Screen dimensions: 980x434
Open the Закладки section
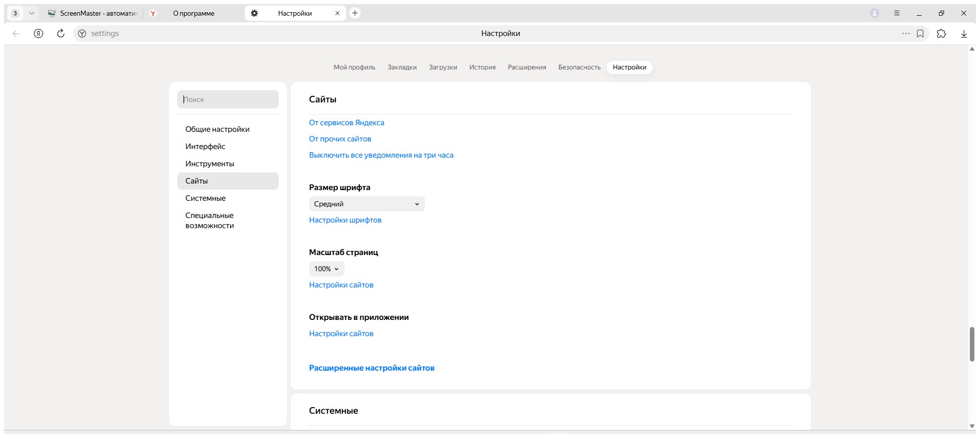pos(402,67)
